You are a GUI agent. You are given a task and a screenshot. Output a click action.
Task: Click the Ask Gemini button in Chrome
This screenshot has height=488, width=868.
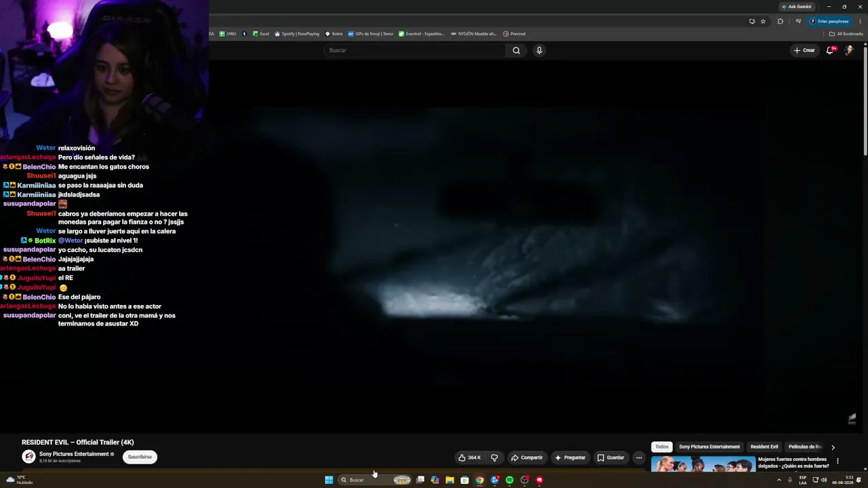pos(796,7)
